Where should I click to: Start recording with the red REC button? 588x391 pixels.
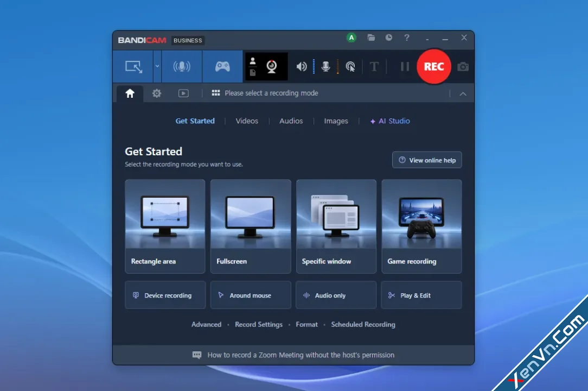point(434,66)
